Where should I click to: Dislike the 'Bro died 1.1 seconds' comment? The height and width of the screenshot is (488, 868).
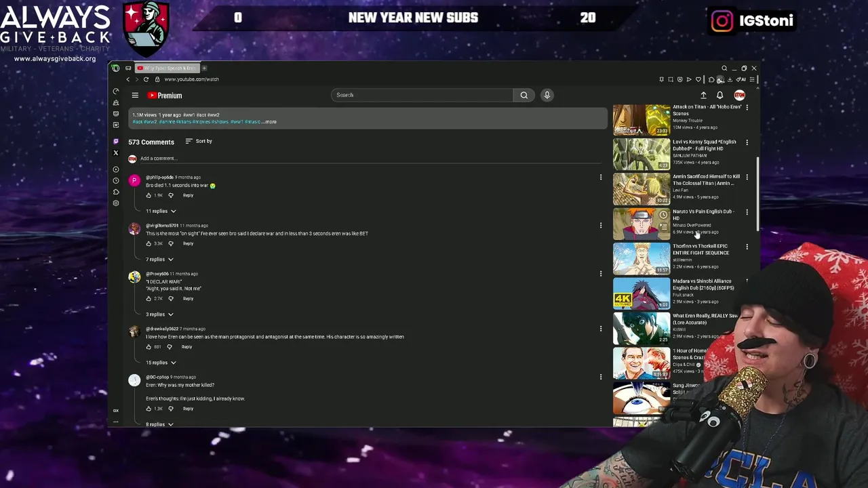(171, 195)
